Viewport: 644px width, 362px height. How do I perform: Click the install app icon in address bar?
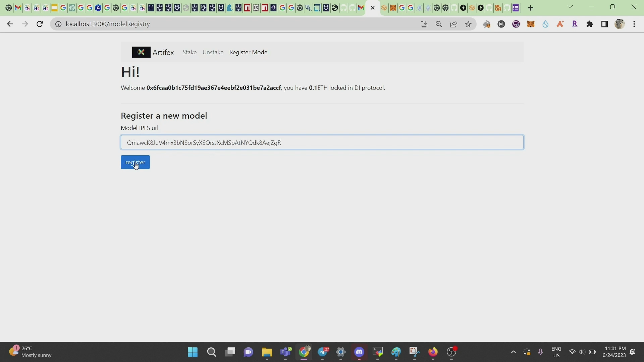coord(424,24)
